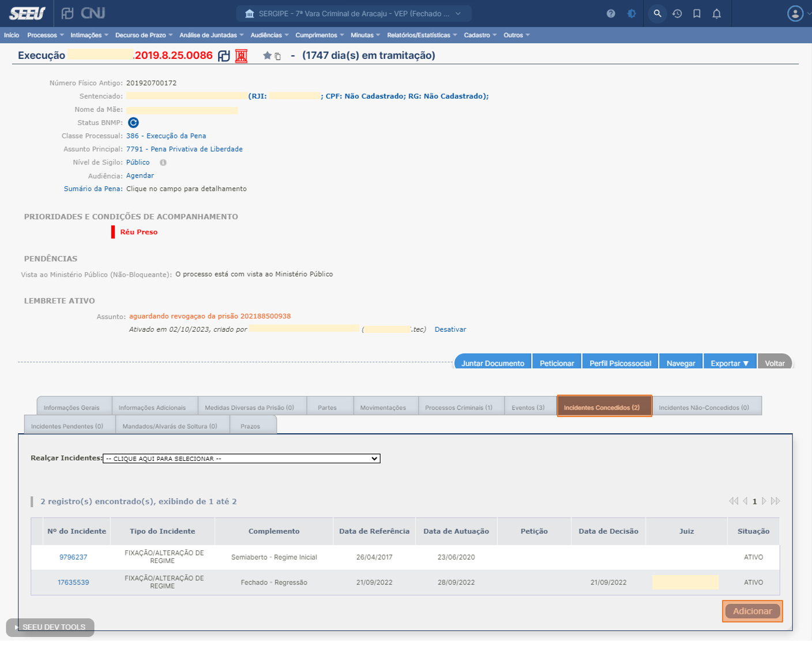Click the SEEU logo
Viewport: 812px width, 649px height.
[27, 13]
